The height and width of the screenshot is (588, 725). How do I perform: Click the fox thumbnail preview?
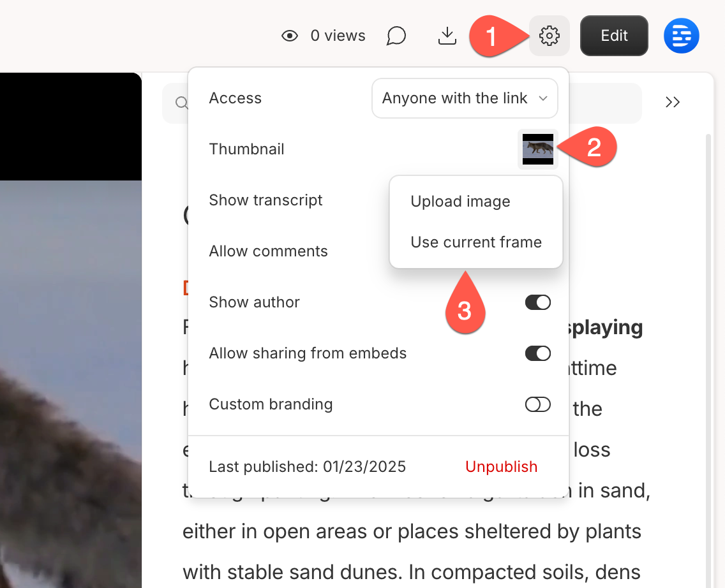538,149
